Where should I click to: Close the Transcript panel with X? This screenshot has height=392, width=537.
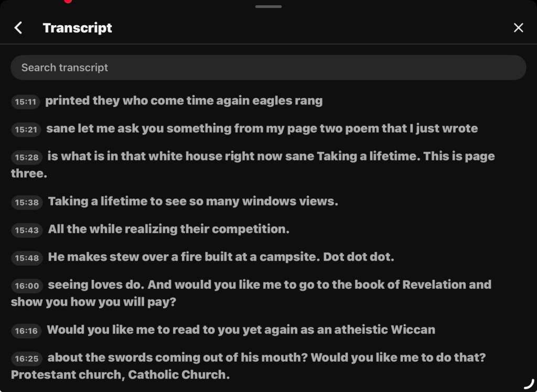coord(518,28)
